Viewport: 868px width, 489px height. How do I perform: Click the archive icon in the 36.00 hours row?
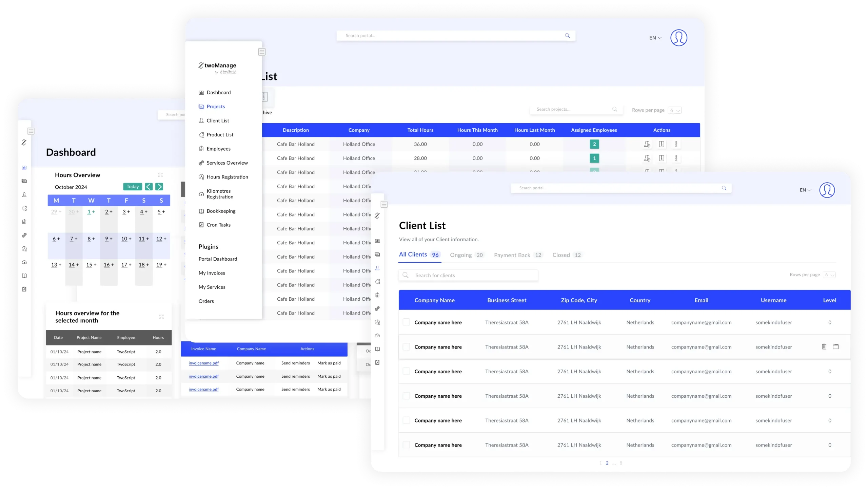click(x=662, y=144)
